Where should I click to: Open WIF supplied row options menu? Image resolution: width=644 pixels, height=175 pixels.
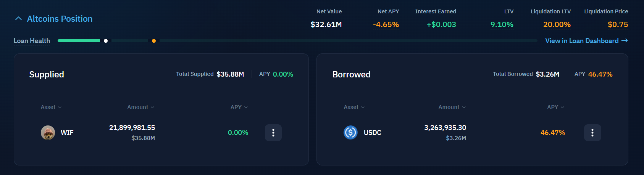[x=273, y=133]
